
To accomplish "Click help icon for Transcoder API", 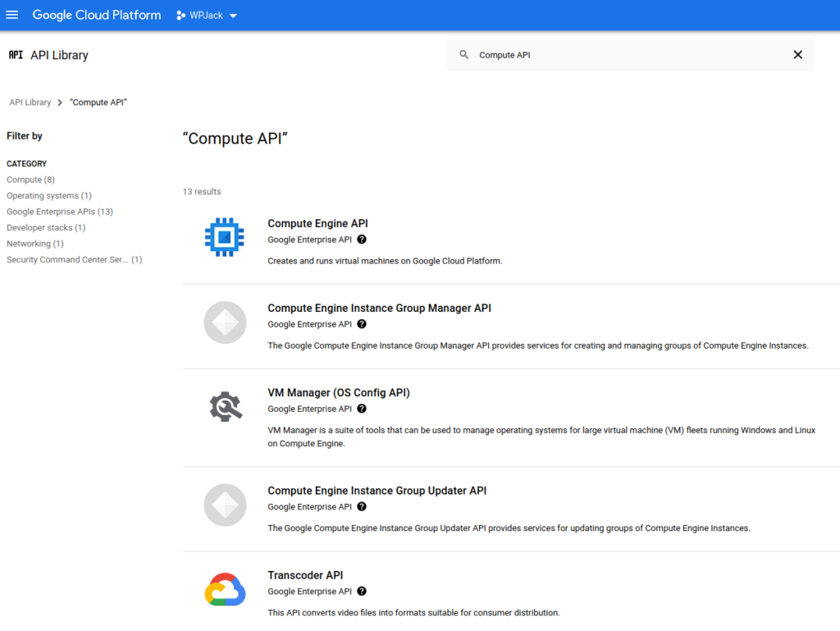I will coord(362,592).
